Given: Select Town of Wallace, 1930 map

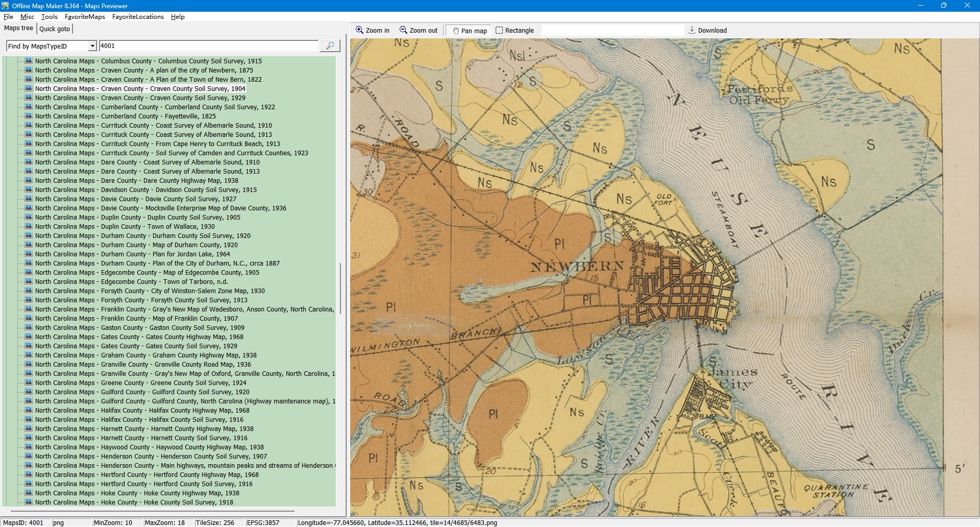Looking at the screenshot, I should pos(125,226).
